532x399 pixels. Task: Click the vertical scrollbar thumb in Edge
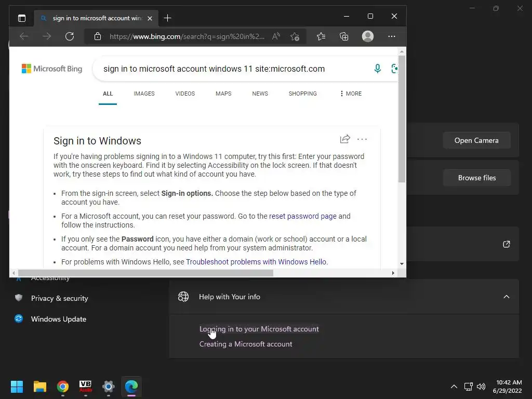click(402, 119)
